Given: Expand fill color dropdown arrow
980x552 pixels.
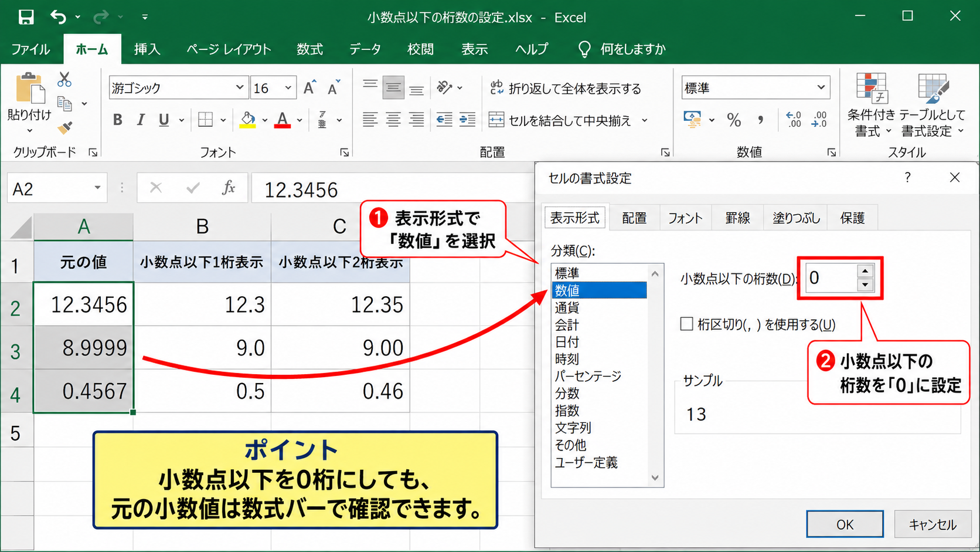Looking at the screenshot, I should pos(265,120).
